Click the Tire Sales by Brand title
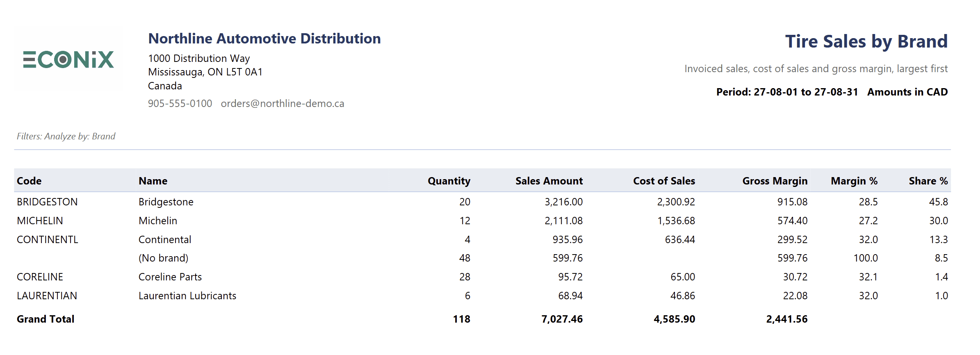This screenshot has width=980, height=355. point(866,41)
